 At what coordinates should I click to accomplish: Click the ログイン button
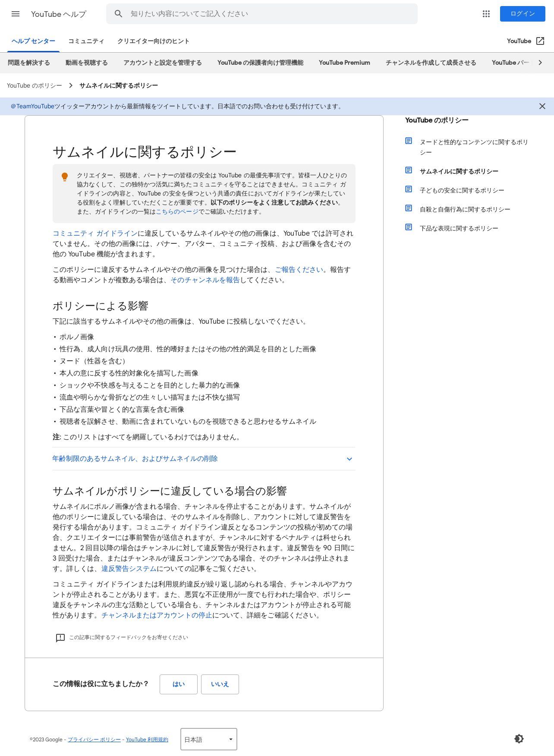[x=523, y=14]
